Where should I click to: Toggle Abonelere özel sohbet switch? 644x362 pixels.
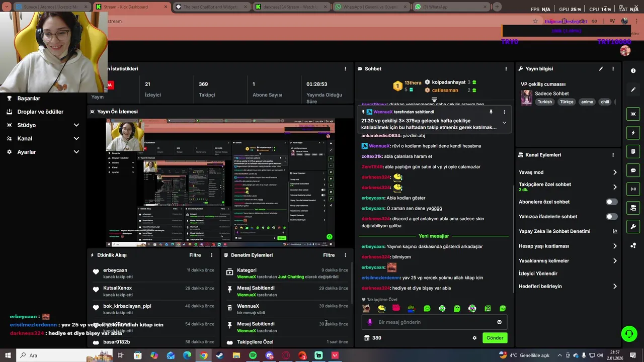[612, 202]
